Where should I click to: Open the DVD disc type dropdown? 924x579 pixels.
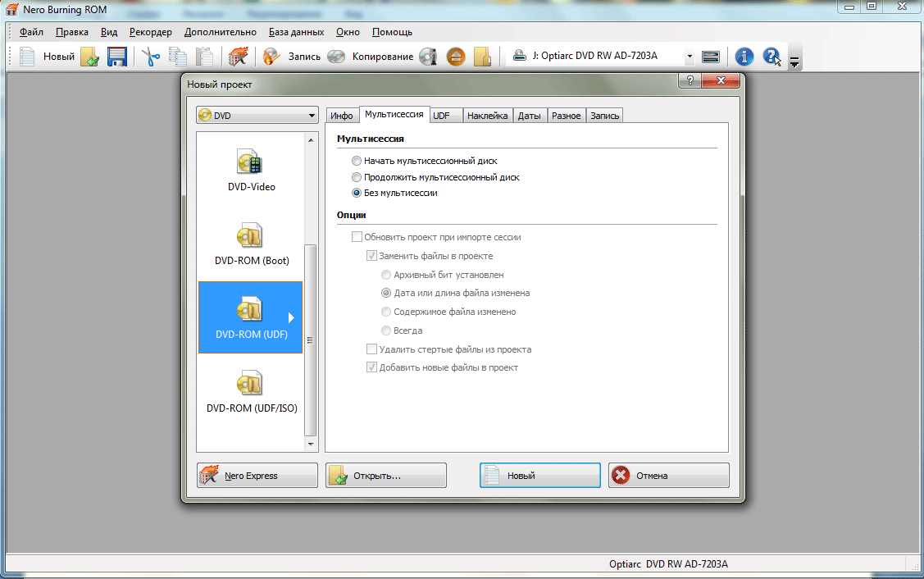257,116
